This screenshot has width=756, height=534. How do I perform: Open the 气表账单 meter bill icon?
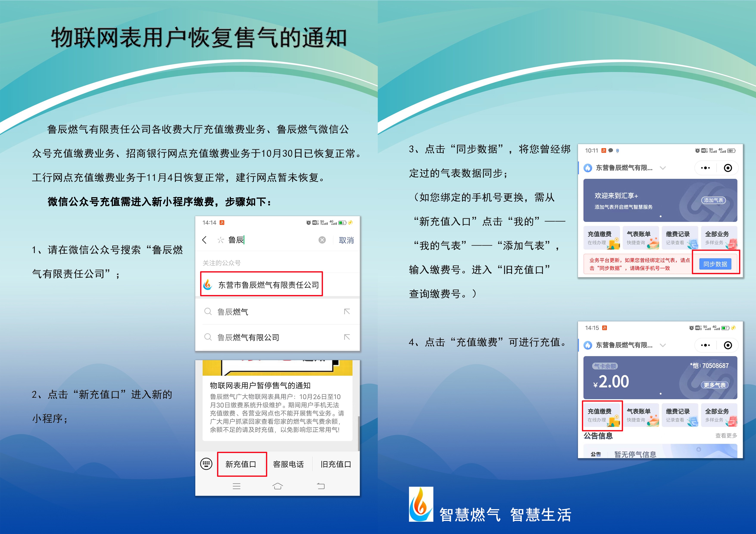[x=642, y=414]
